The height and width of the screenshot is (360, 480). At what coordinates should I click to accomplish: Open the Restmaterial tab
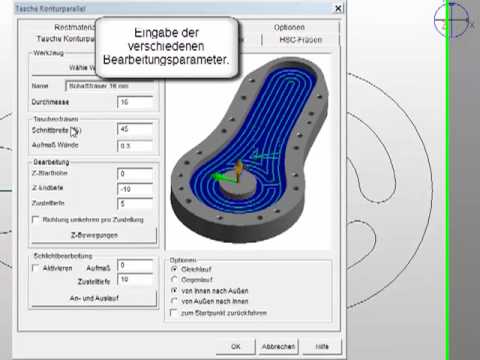[x=75, y=27]
